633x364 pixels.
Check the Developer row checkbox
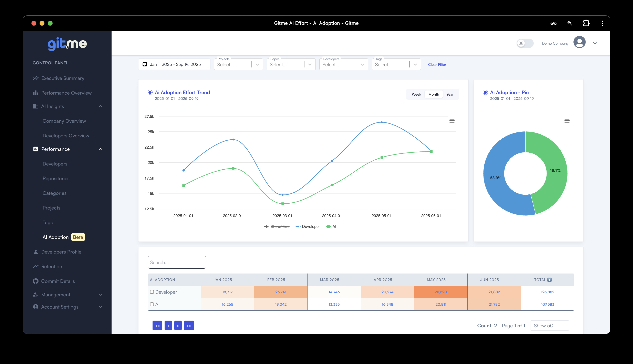pos(152,292)
